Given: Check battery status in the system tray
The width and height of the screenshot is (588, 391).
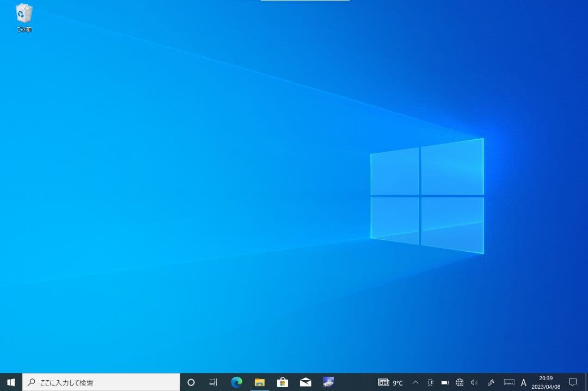Looking at the screenshot, I should pos(444,382).
